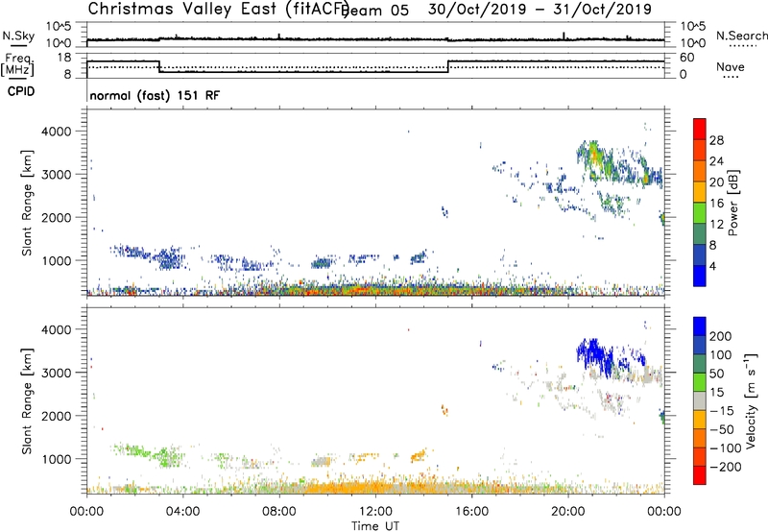Click the frequency step-down at 03:00
Image resolution: width=768 pixels, height=532 pixels.
159,66
